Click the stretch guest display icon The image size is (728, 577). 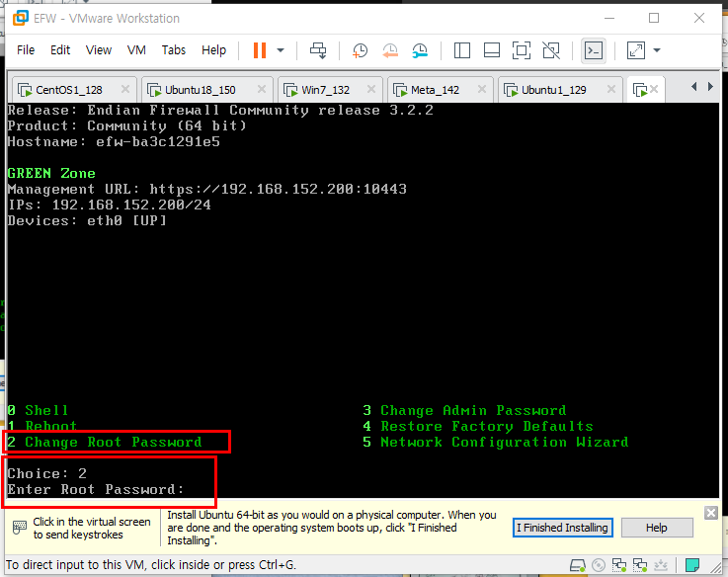[636, 50]
